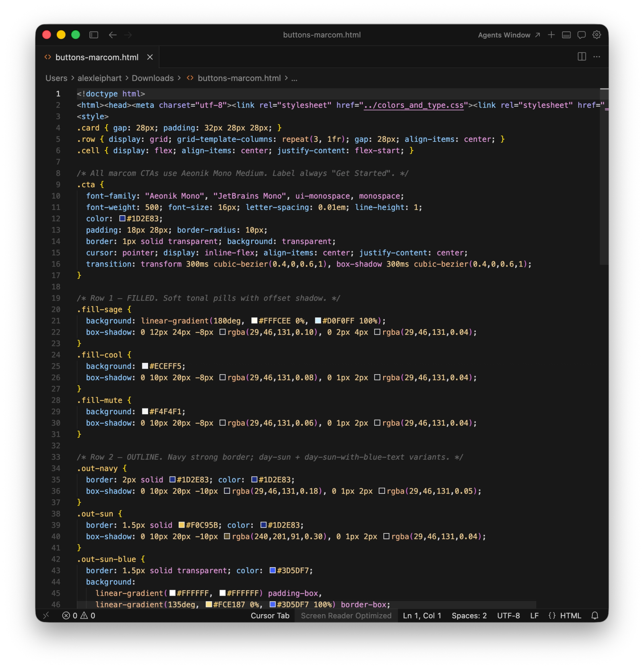Click Downloads in the breadcrumb
This screenshot has width=644, height=669.
pyautogui.click(x=153, y=78)
